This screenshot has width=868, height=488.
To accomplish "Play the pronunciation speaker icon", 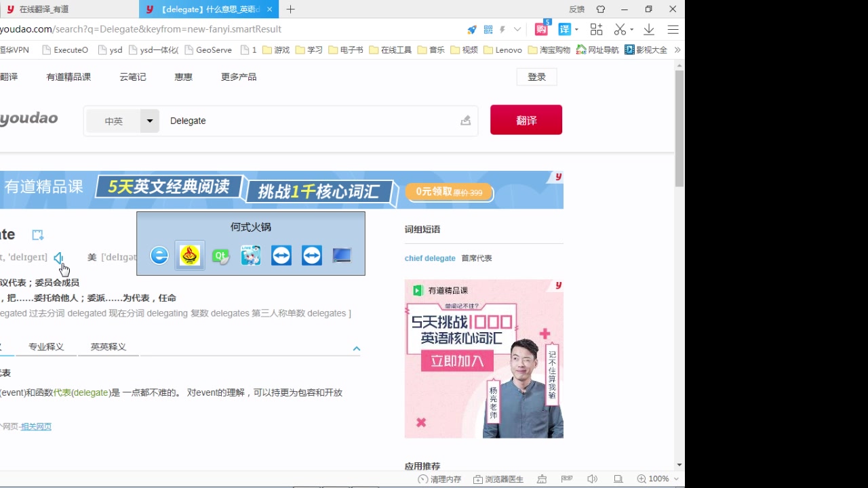I will (x=58, y=258).
